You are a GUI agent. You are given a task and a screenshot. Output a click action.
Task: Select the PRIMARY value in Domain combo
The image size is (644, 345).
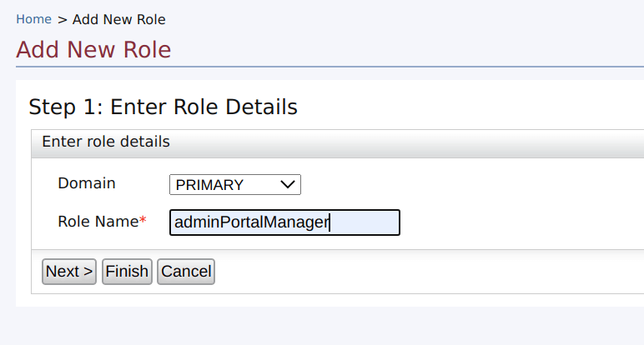point(209,185)
